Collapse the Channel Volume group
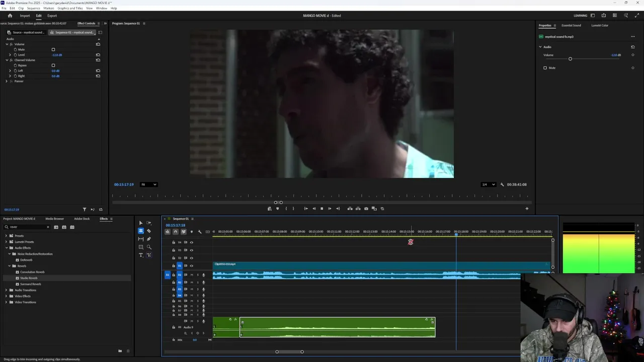644x362 pixels. tap(7, 60)
